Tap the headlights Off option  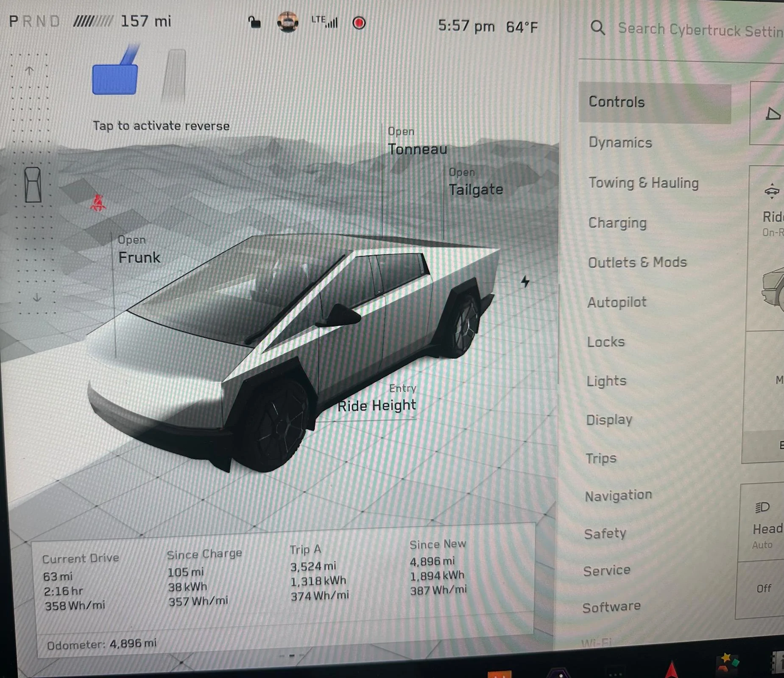[763, 588]
